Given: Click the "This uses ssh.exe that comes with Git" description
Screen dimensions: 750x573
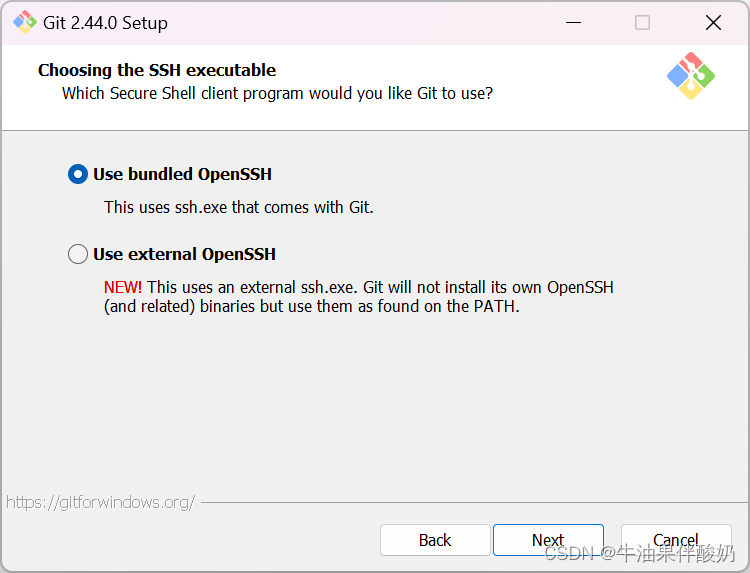Looking at the screenshot, I should tap(239, 207).
